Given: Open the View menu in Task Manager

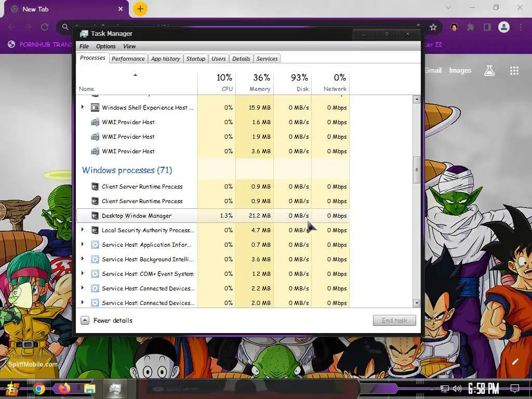Looking at the screenshot, I should 129,46.
